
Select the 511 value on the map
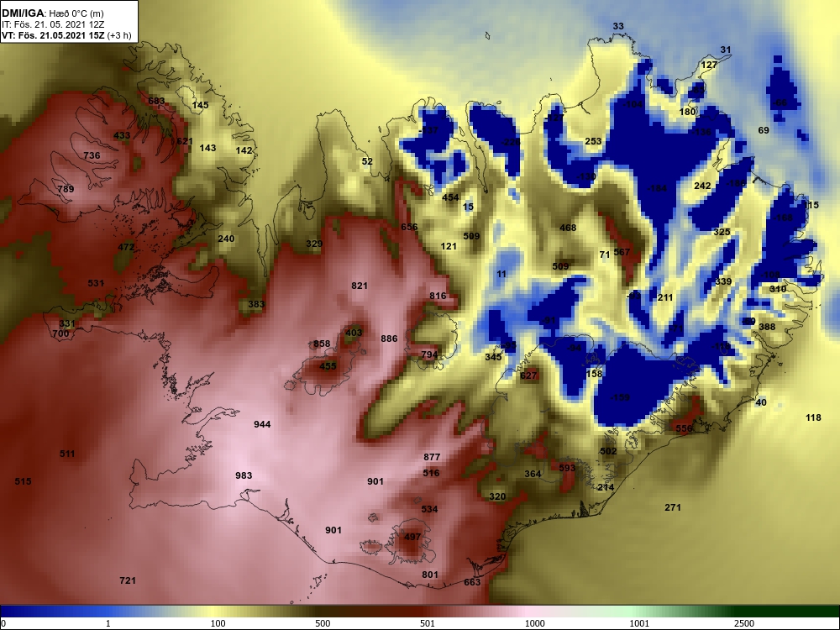pyautogui.click(x=67, y=454)
